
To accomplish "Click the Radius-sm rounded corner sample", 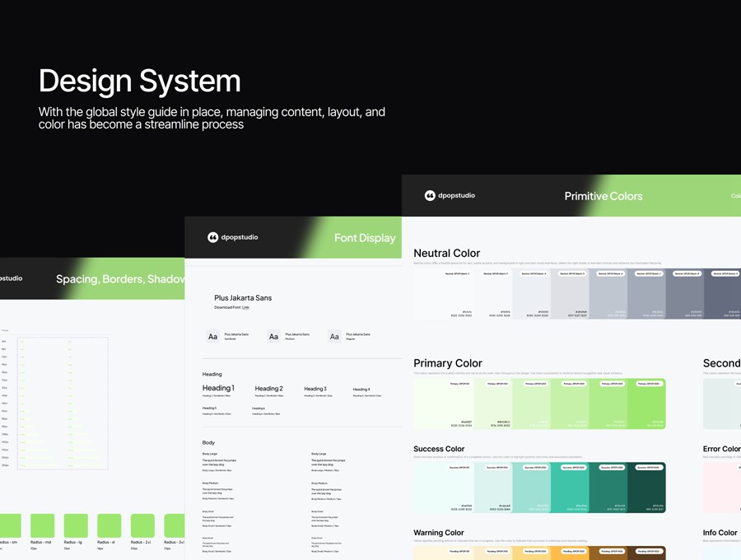I will (10, 525).
